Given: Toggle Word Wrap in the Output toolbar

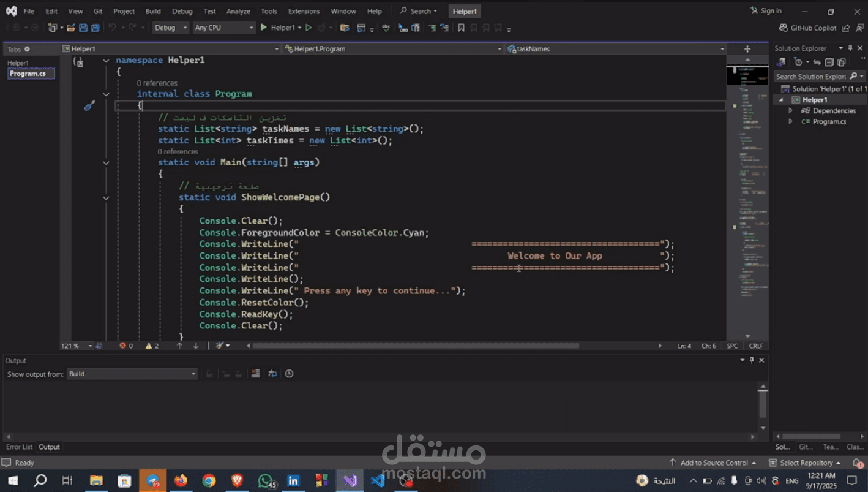Looking at the screenshot, I should coord(272,374).
